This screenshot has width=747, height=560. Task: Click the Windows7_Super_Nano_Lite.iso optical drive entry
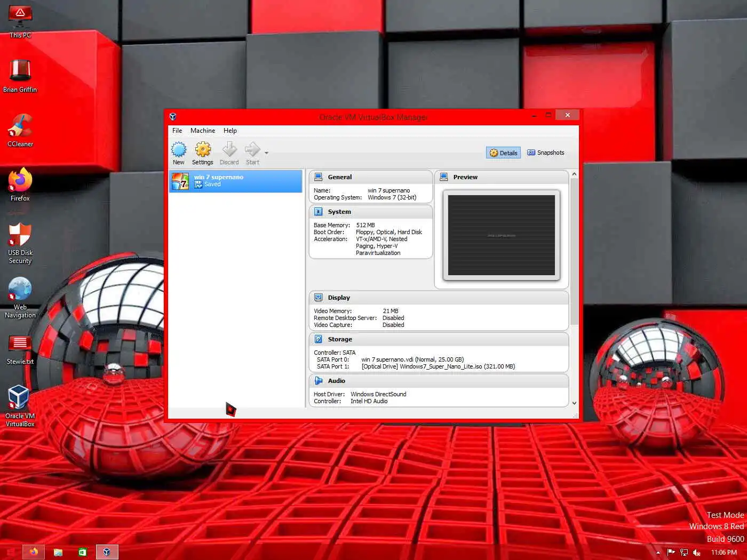pos(438,366)
